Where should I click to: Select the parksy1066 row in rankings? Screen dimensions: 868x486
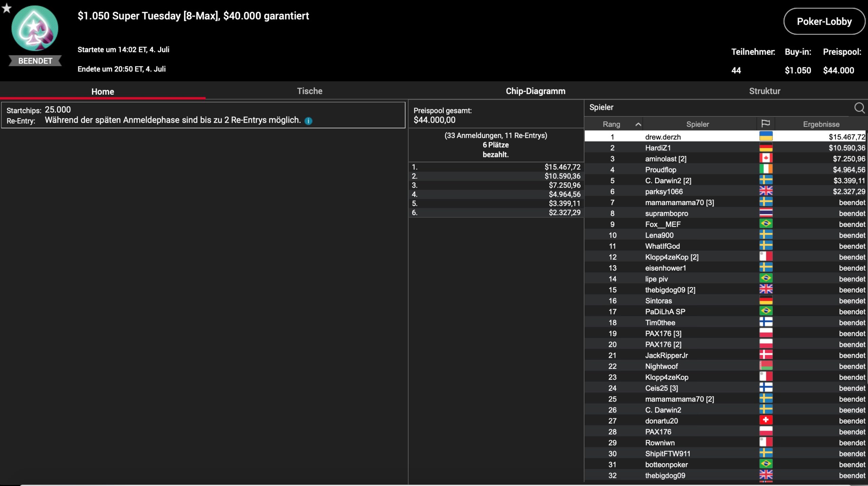[664, 192]
